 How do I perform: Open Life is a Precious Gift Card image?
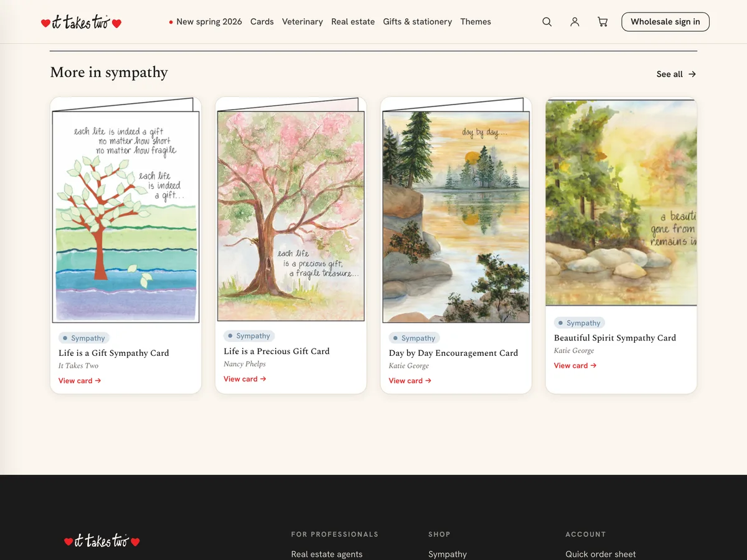[291, 210]
